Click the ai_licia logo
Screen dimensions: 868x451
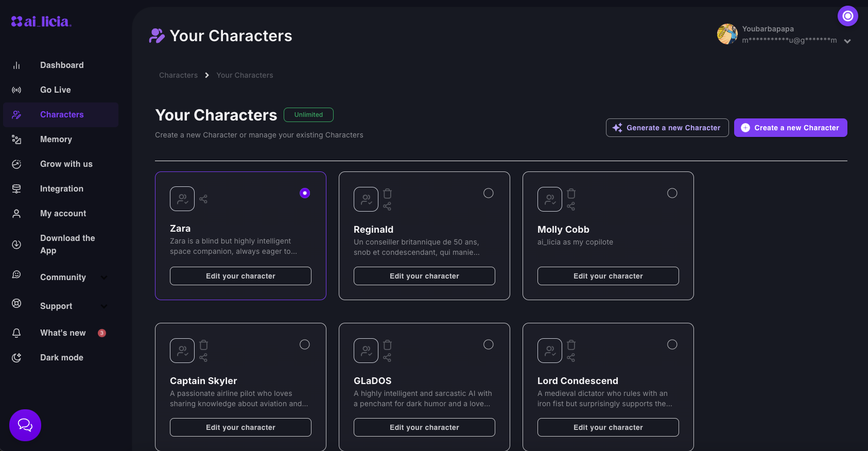41,22
